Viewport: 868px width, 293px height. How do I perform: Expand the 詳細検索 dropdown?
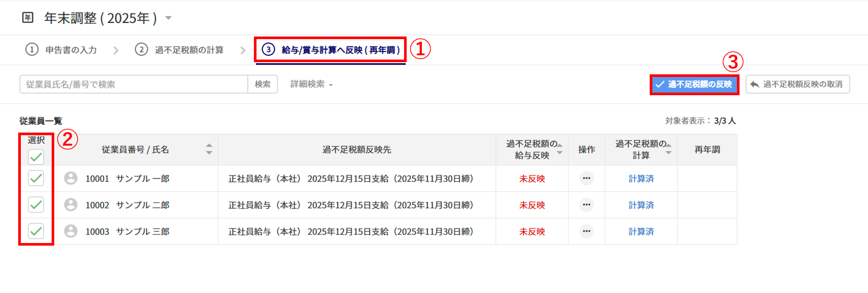pos(311,84)
